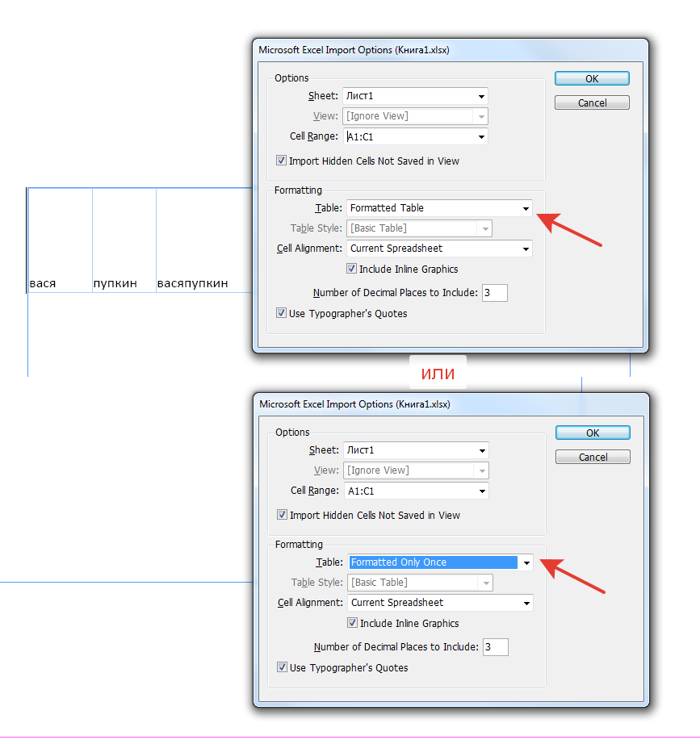
Task: Click Cancel in the lower Import Options dialog
Action: coord(593,457)
